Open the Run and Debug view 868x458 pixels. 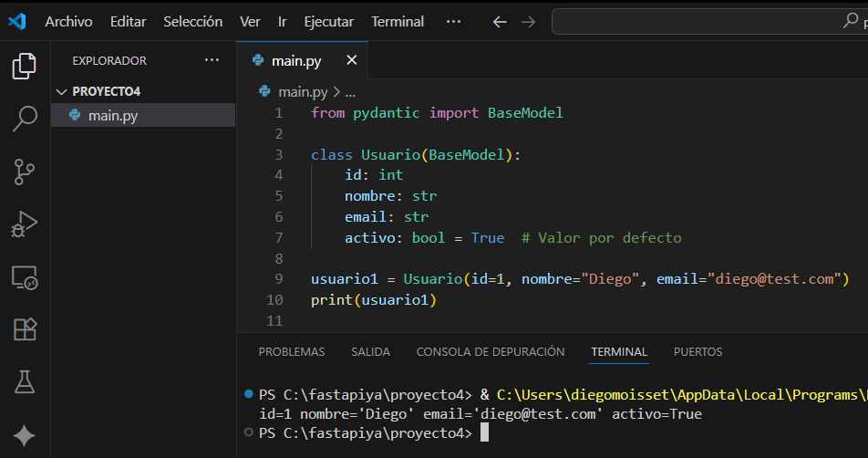pyautogui.click(x=25, y=224)
